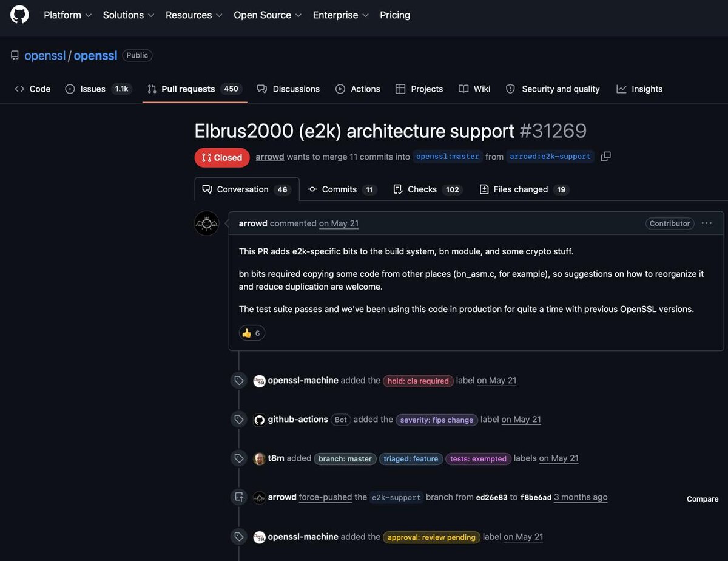The image size is (728, 561).
Task: Click the 'approval: review pending' label
Action: 431,537
